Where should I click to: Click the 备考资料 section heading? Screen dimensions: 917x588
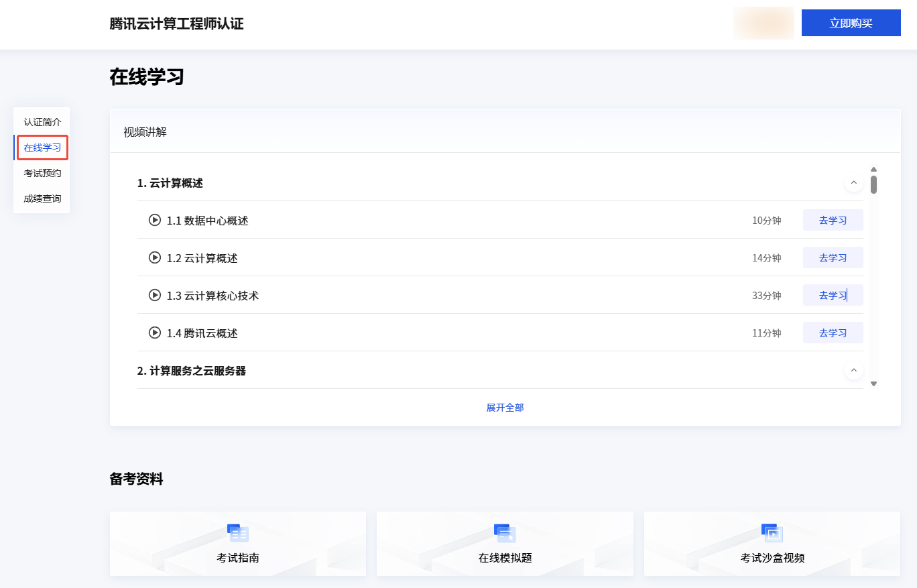point(137,479)
